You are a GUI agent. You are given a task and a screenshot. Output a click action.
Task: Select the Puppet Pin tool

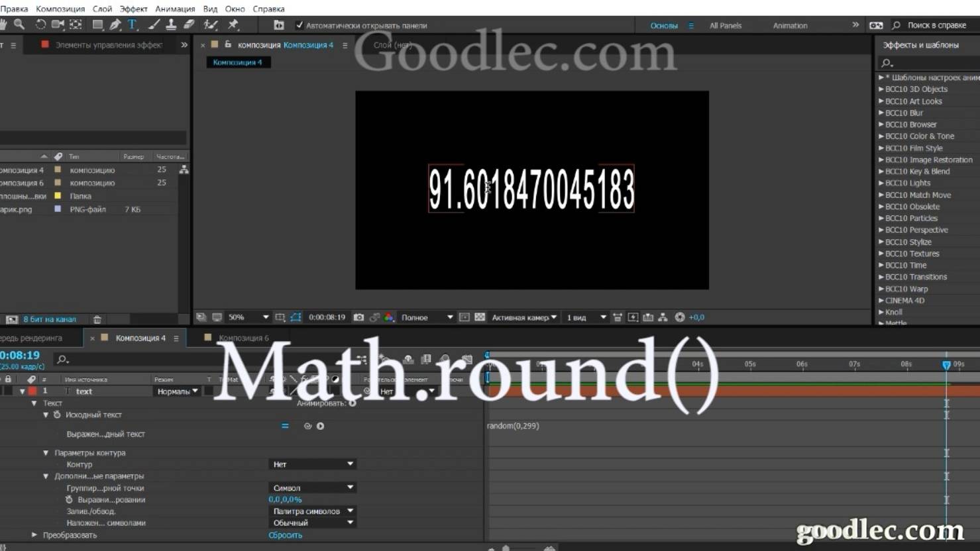[x=233, y=25]
